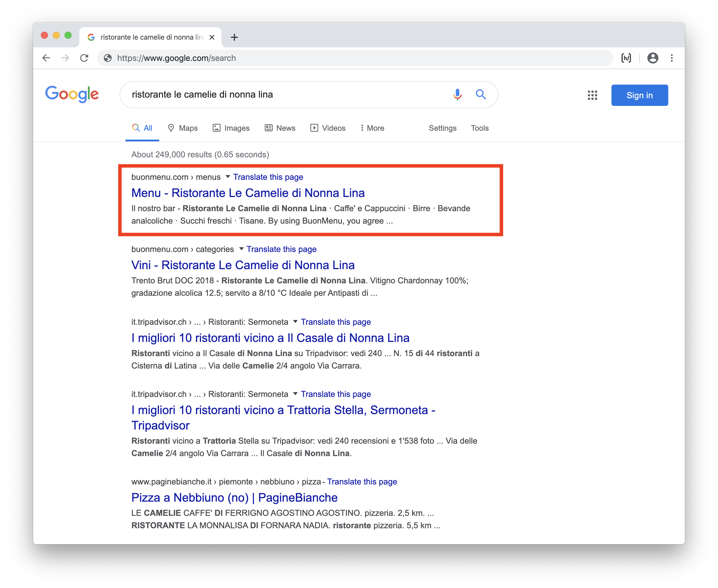Switch to the News tab
The image size is (718, 588).
280,128
